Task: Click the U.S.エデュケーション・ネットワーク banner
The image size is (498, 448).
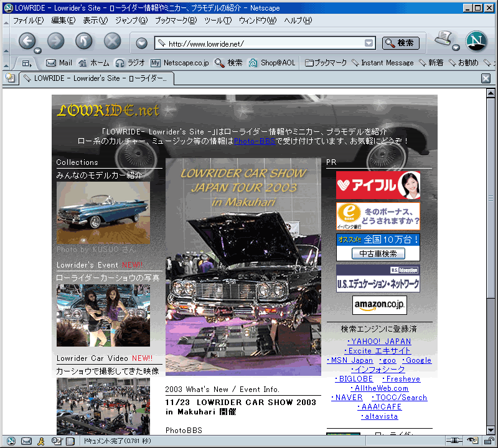Action: [x=378, y=279]
